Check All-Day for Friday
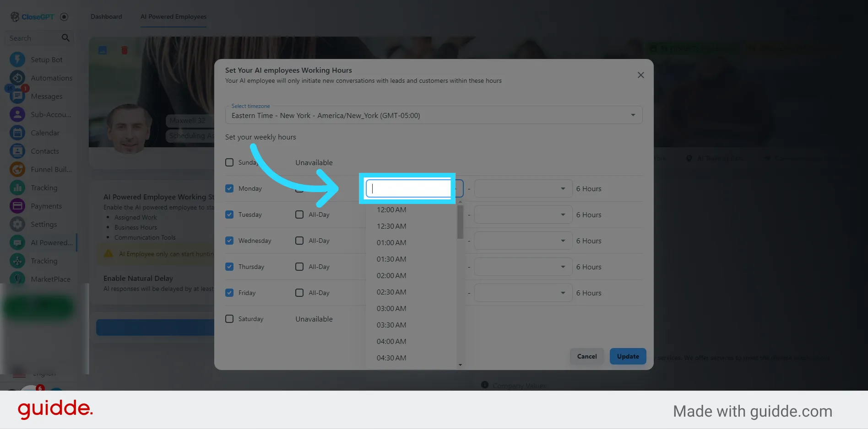868x429 pixels. click(x=299, y=293)
